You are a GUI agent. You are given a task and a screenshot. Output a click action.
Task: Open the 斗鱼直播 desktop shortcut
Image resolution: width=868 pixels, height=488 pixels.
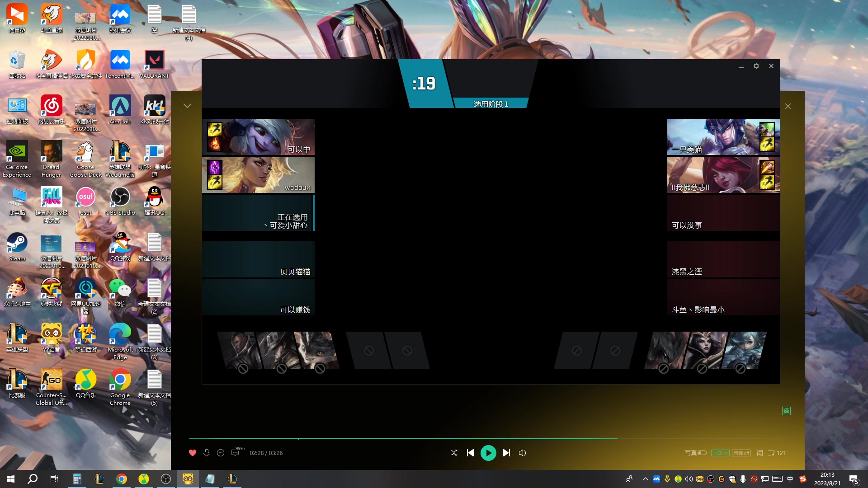coord(52,19)
